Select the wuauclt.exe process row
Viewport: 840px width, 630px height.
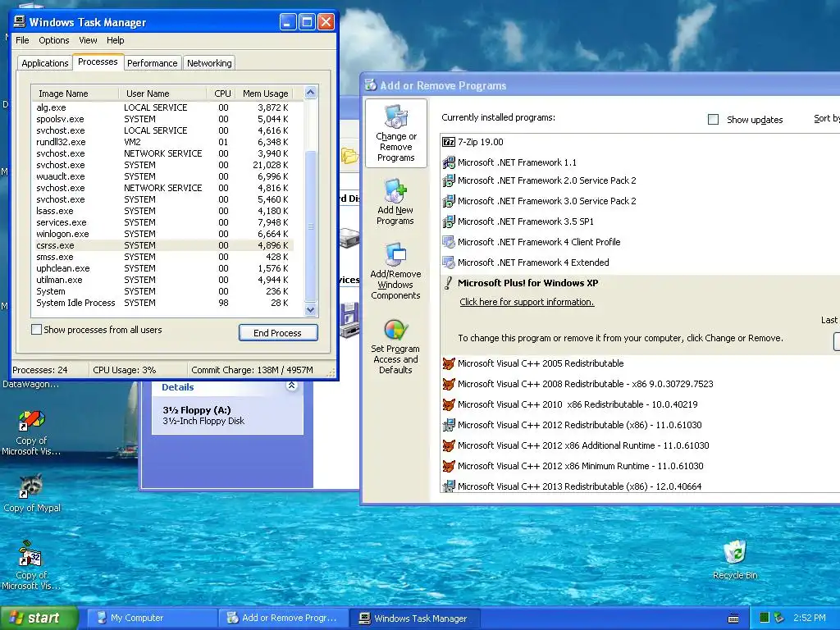(163, 176)
